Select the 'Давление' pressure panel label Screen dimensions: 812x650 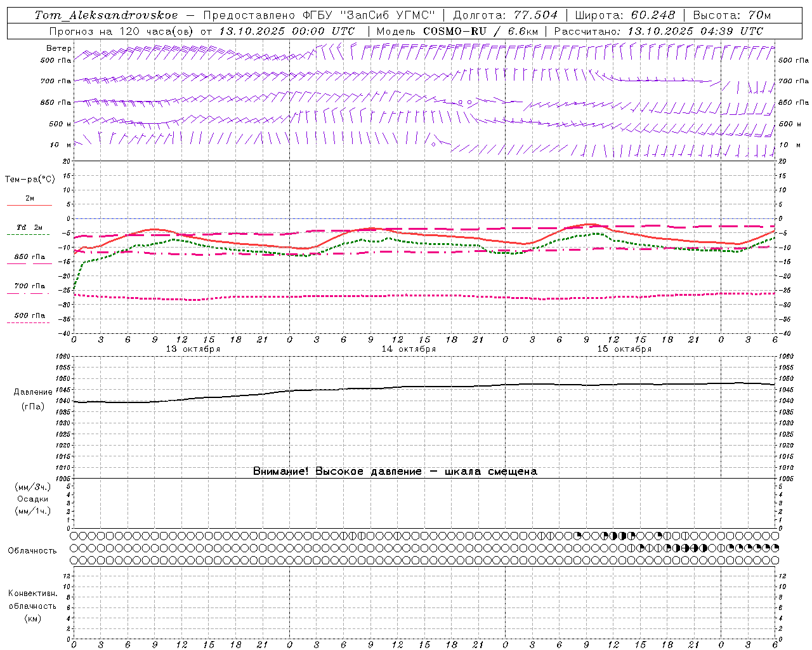(x=33, y=392)
